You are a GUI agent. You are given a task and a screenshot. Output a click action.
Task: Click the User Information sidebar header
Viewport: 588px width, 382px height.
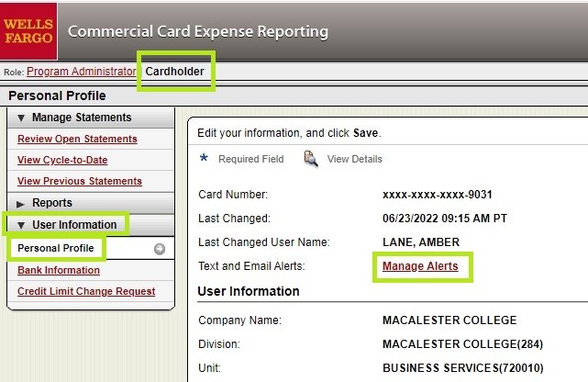pos(74,225)
